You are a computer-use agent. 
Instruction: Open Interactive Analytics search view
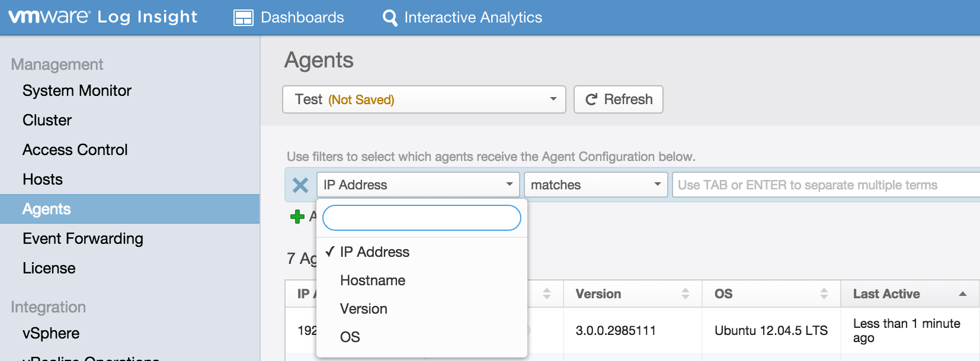point(463,18)
